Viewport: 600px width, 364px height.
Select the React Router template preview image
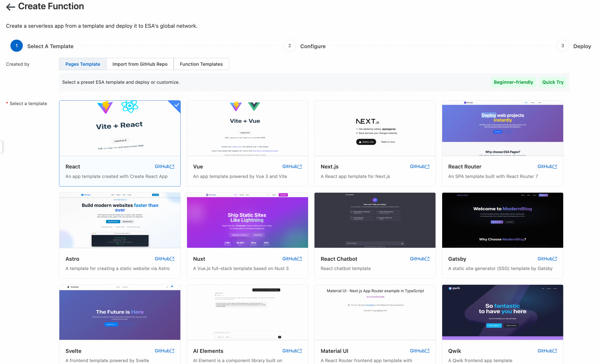click(x=503, y=128)
